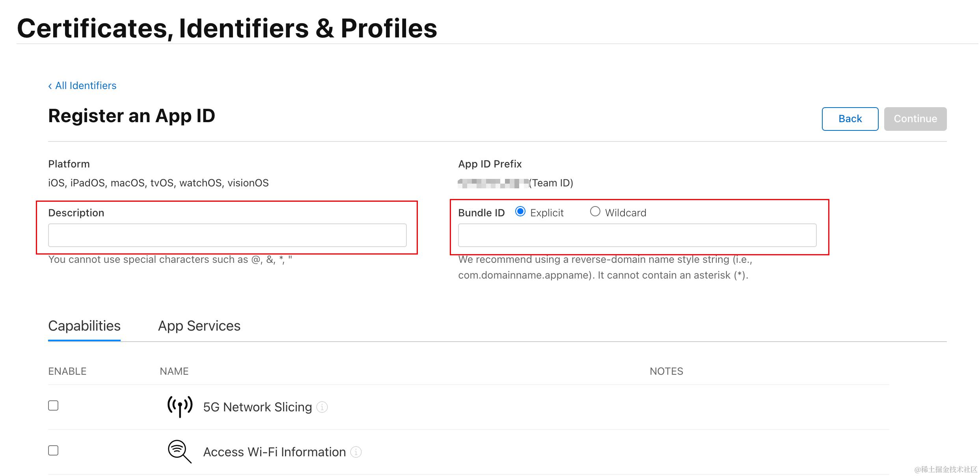Enable the Access Wi-Fi Information checkbox
Image resolution: width=980 pixels, height=476 pixels.
53,450
